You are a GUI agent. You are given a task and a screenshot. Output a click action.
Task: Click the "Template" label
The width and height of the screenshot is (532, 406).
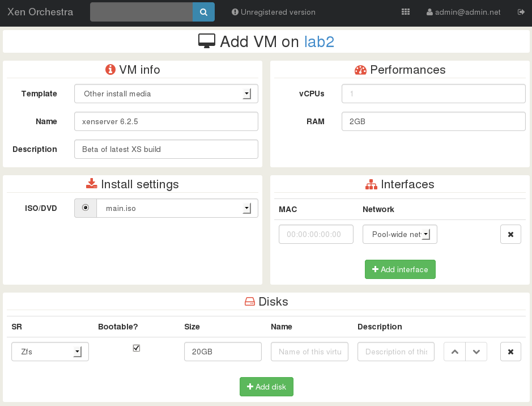point(39,94)
